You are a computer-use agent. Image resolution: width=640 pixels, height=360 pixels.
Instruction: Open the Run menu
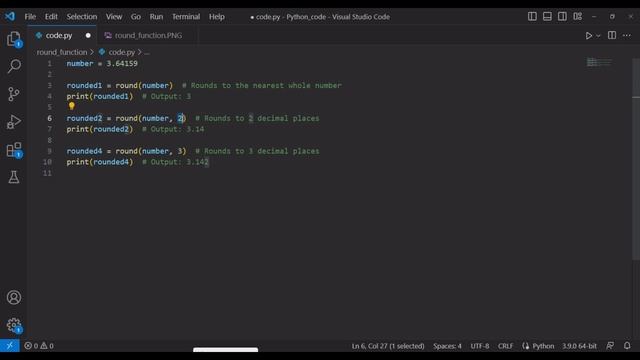coord(156,17)
